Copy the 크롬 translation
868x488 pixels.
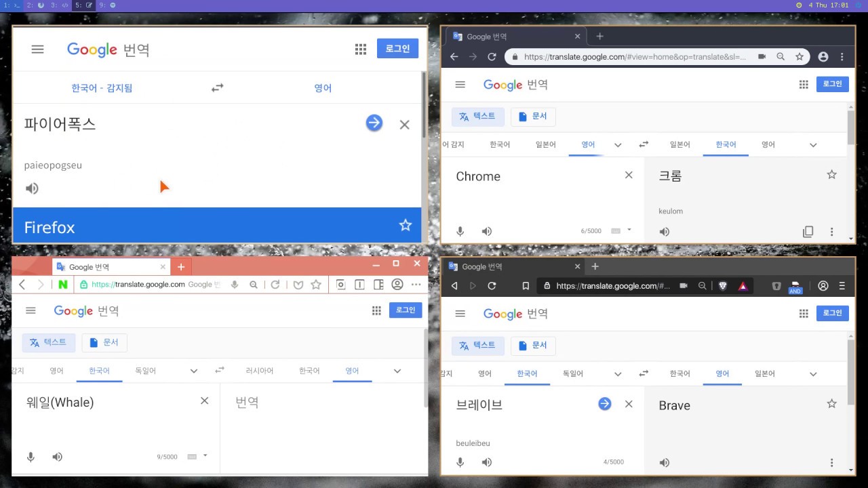[x=808, y=232]
